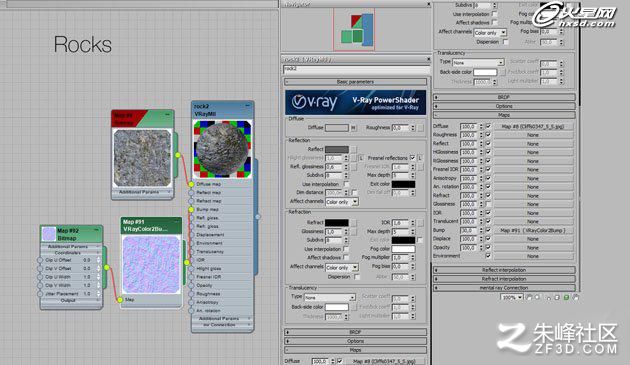
Task: Click the output socket of Map #92 Bitmap
Action: pyautogui.click(x=106, y=267)
